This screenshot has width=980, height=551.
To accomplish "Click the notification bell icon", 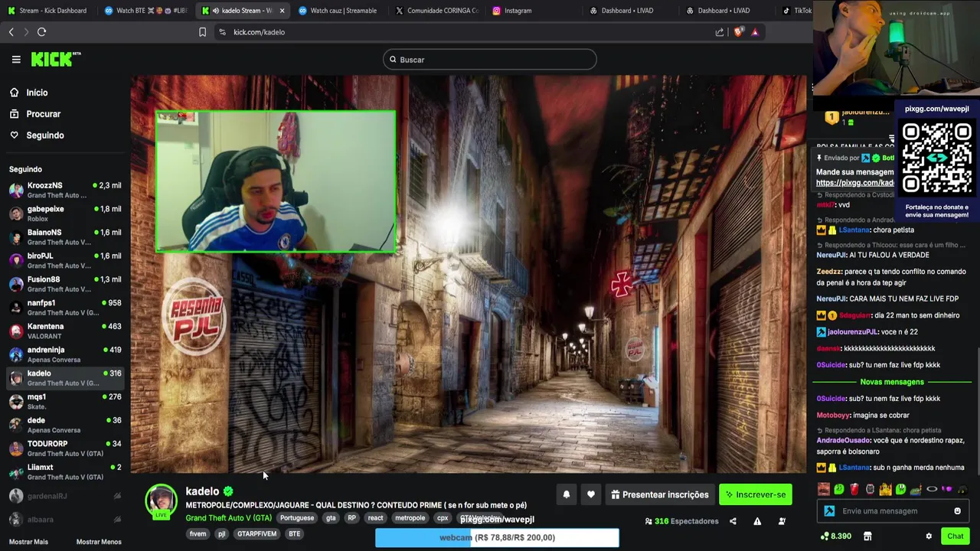I will point(567,494).
